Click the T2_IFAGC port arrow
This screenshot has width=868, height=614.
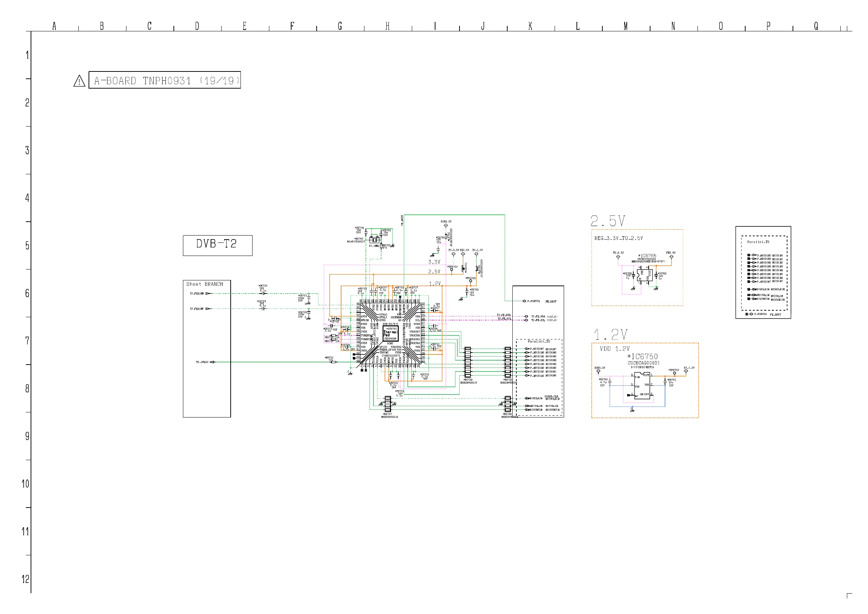click(212, 362)
